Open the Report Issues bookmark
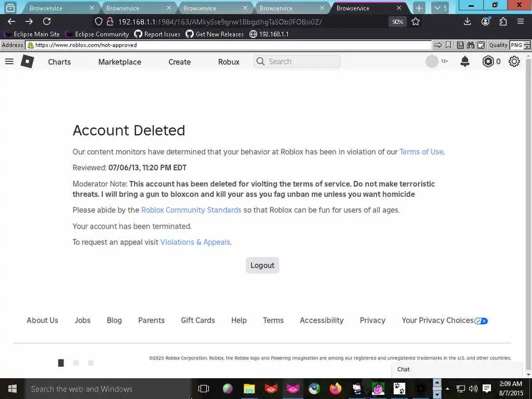 pos(157,34)
